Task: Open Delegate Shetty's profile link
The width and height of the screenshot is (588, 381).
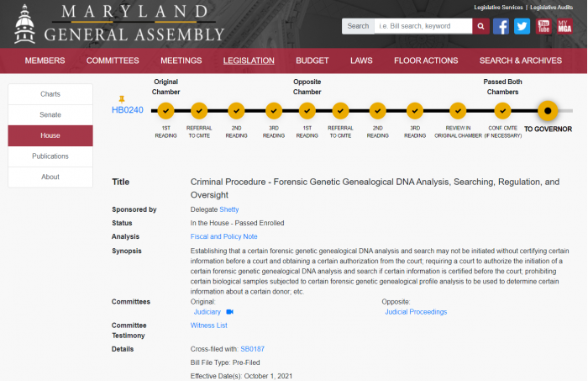Action: click(x=229, y=209)
